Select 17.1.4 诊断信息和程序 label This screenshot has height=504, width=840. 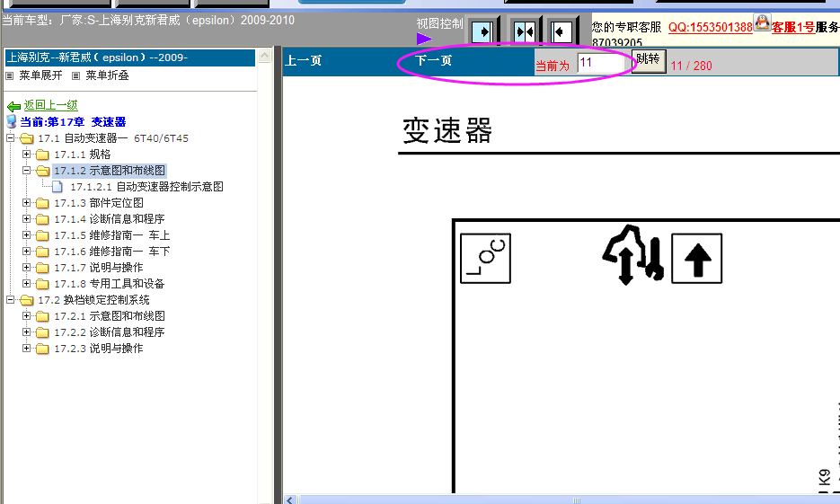tap(110, 219)
